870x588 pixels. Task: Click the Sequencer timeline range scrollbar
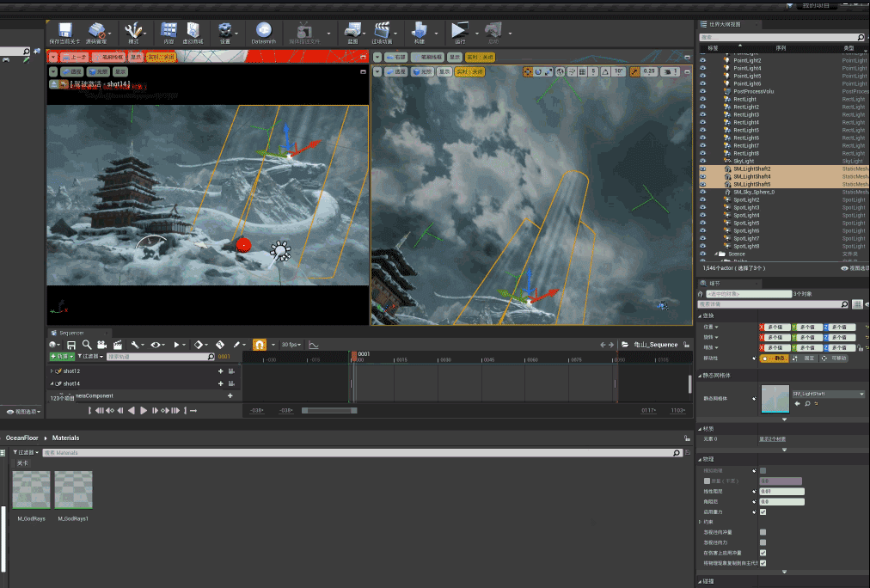tap(329, 411)
